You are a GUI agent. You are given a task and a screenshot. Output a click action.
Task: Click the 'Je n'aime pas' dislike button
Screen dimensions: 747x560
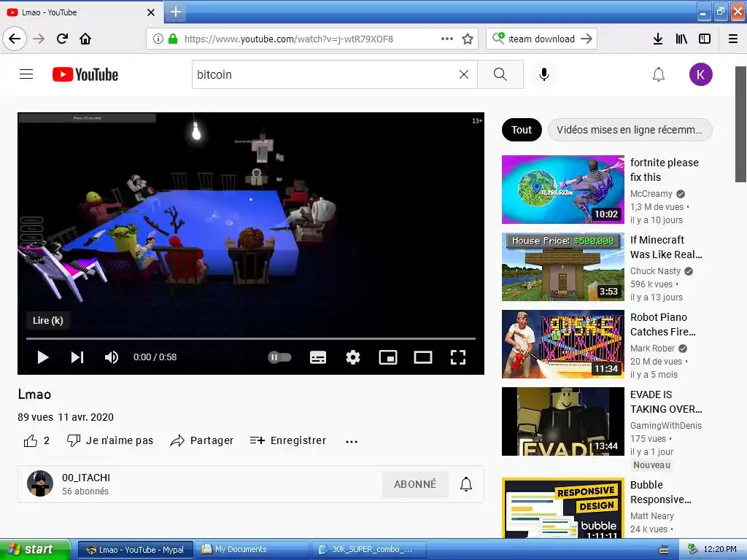point(110,441)
